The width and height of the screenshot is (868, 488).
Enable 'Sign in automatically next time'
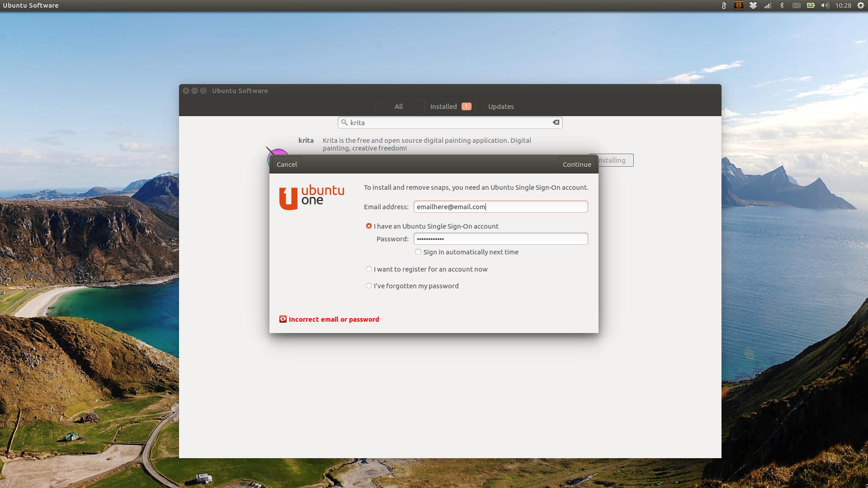tap(418, 252)
